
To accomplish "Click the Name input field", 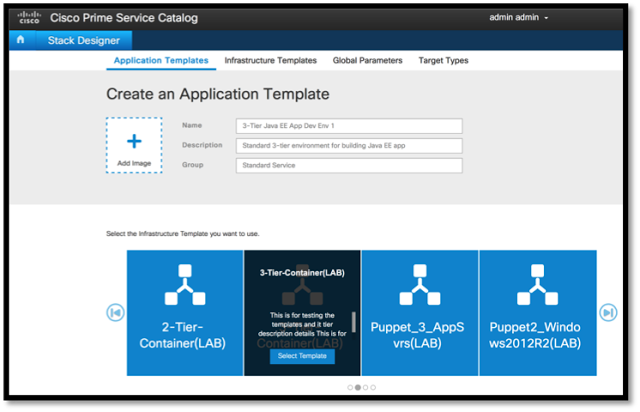I will [x=349, y=126].
